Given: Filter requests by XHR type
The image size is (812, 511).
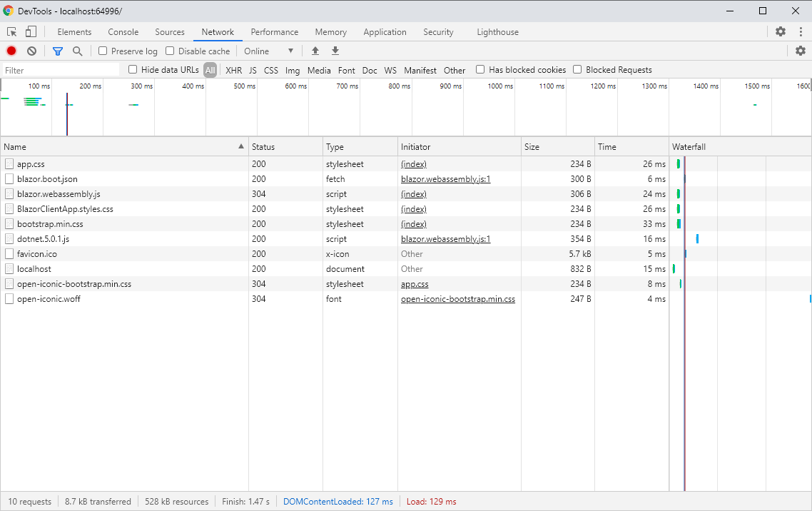Looking at the screenshot, I should 233,70.
